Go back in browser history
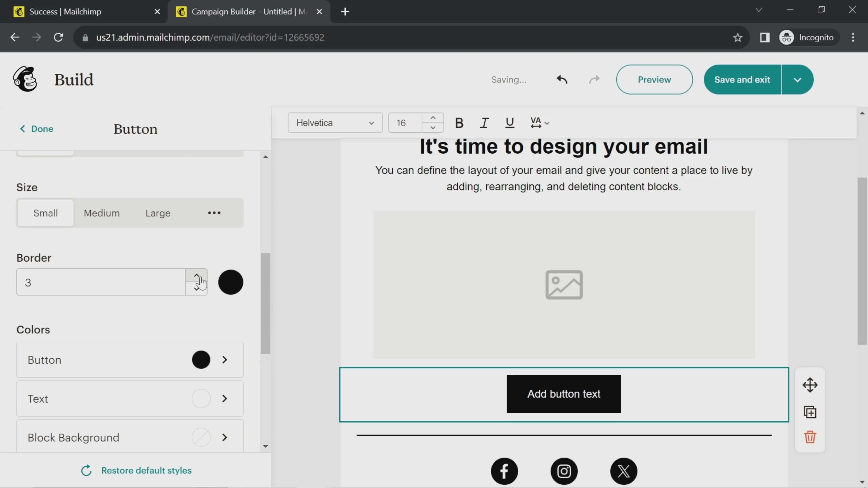Image resolution: width=868 pixels, height=488 pixels. (x=15, y=37)
